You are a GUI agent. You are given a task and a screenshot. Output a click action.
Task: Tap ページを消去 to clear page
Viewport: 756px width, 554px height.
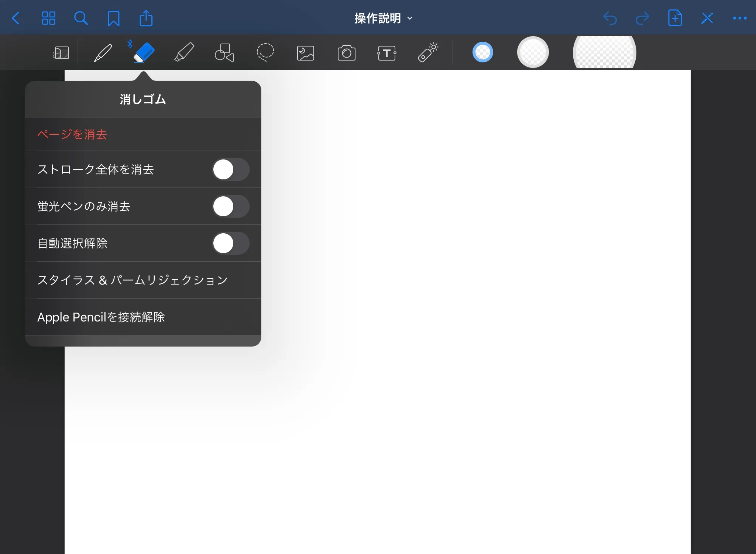click(72, 134)
